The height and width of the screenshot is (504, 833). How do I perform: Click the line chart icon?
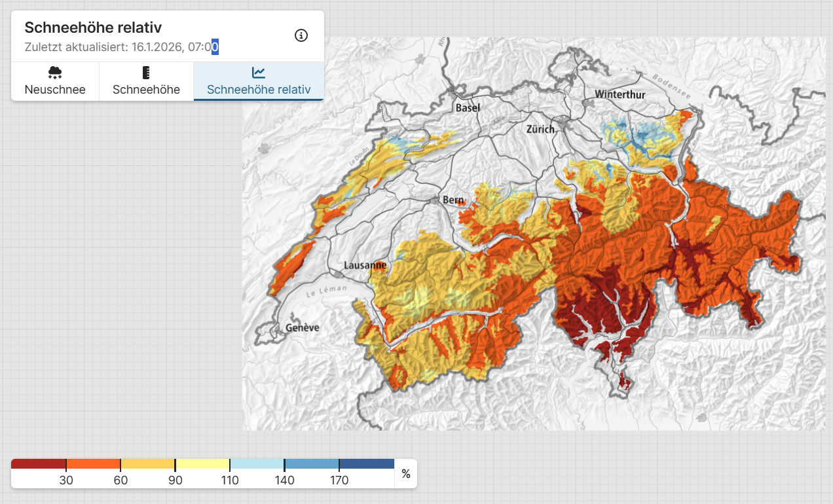(259, 73)
